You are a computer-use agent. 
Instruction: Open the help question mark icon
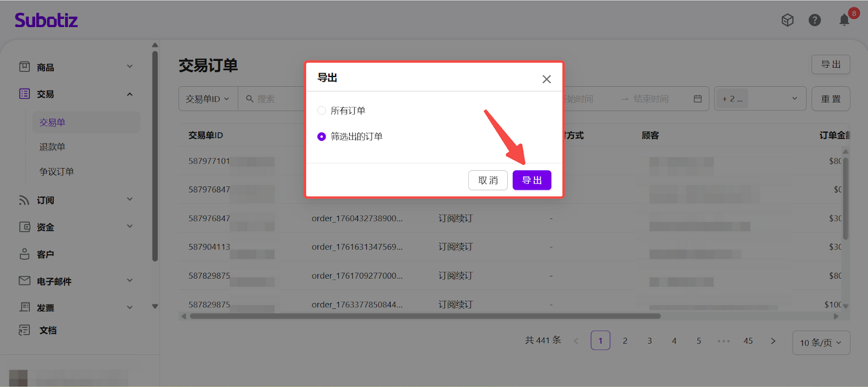[x=814, y=20]
